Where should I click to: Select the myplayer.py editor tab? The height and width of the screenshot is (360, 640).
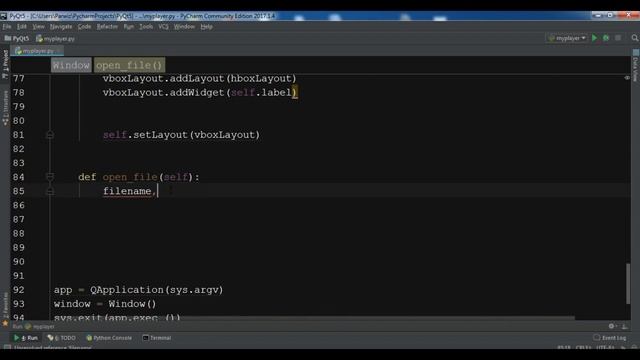point(36,51)
